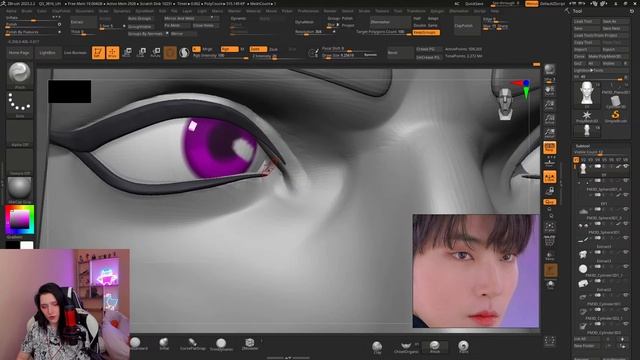This screenshot has width=640, height=360.
Task: Toggle Live Boolean mode
Action: coord(75,53)
